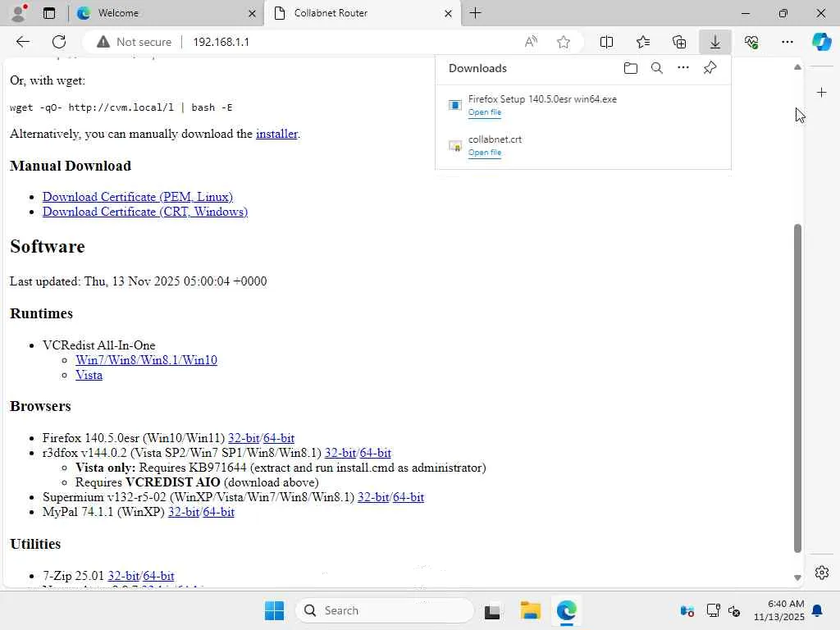Click the network display tray icon
Image resolution: width=840 pixels, height=630 pixels.
pyautogui.click(x=713, y=610)
